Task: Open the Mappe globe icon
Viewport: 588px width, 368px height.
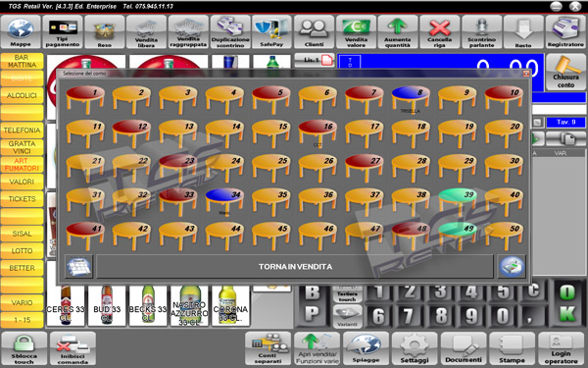Action: point(21,32)
